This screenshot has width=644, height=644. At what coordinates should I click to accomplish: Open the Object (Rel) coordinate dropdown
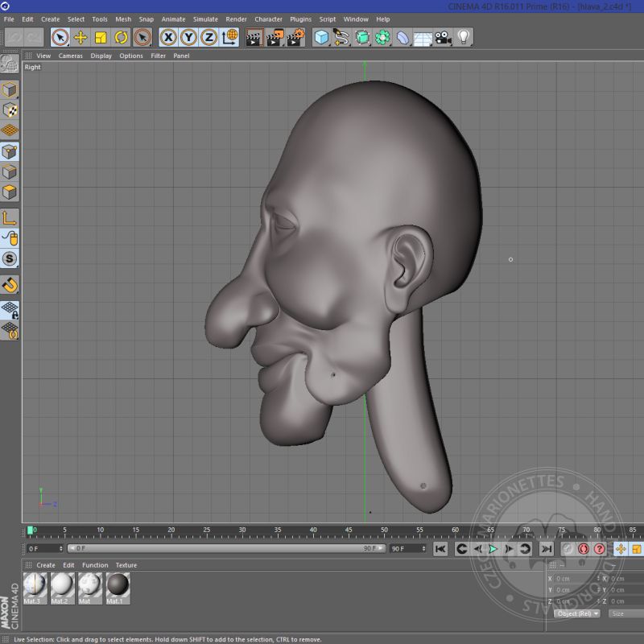coord(577,613)
